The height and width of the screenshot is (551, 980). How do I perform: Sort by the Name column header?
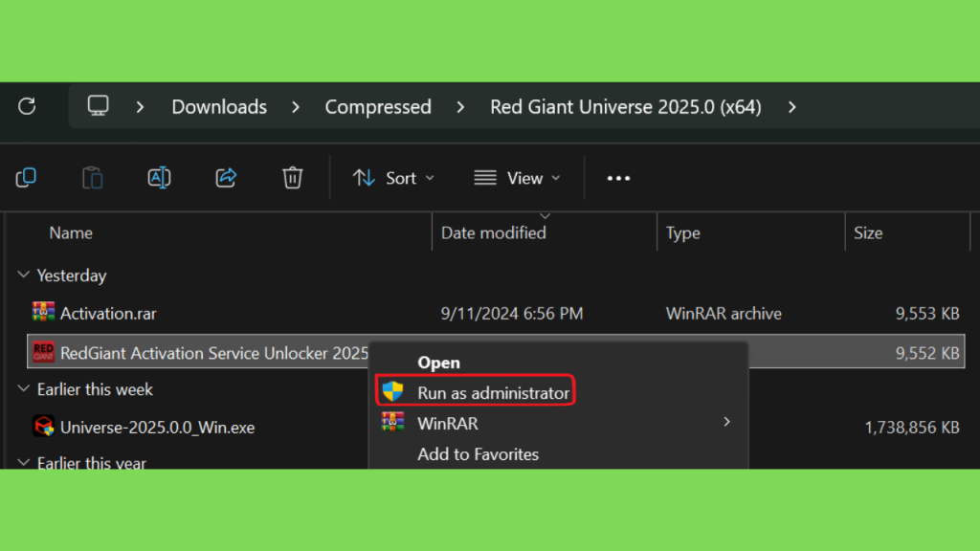(x=71, y=233)
